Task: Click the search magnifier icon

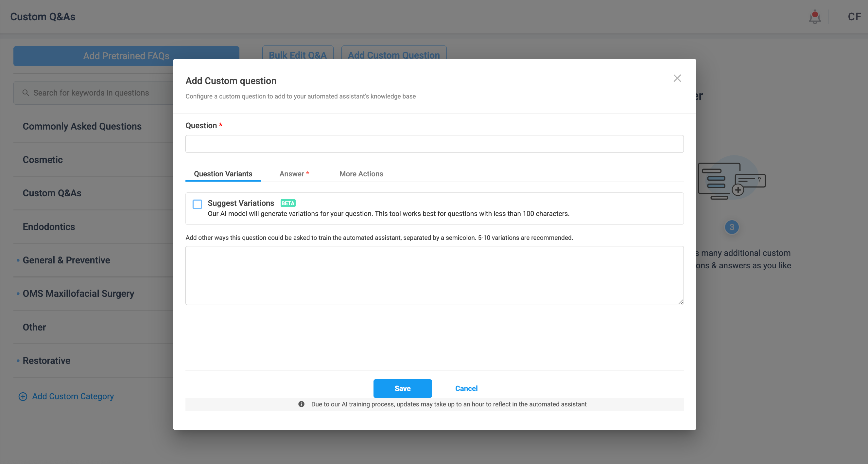Action: tap(26, 93)
